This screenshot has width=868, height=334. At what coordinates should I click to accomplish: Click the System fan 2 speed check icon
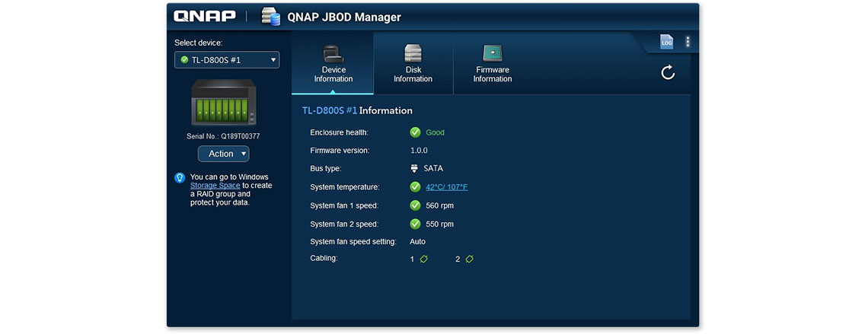click(415, 224)
